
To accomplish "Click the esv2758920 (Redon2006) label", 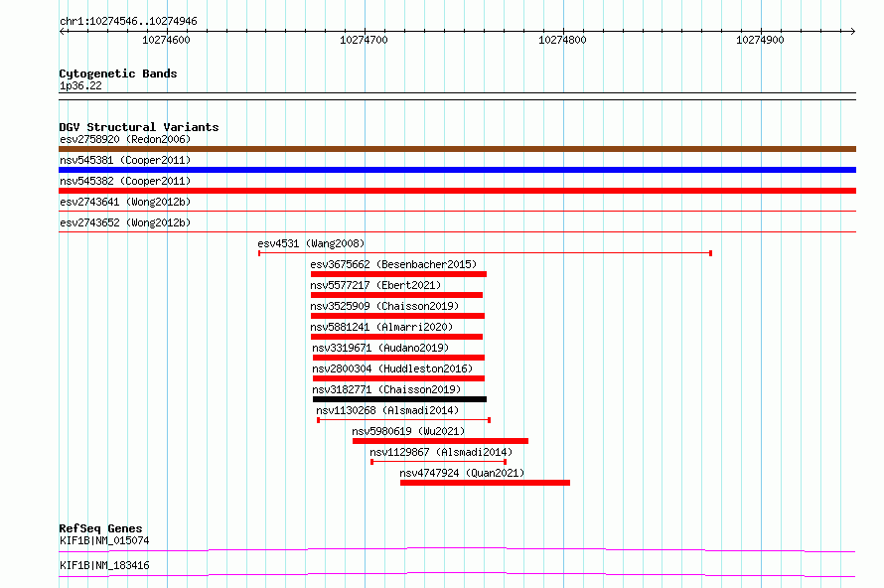I will (125, 139).
